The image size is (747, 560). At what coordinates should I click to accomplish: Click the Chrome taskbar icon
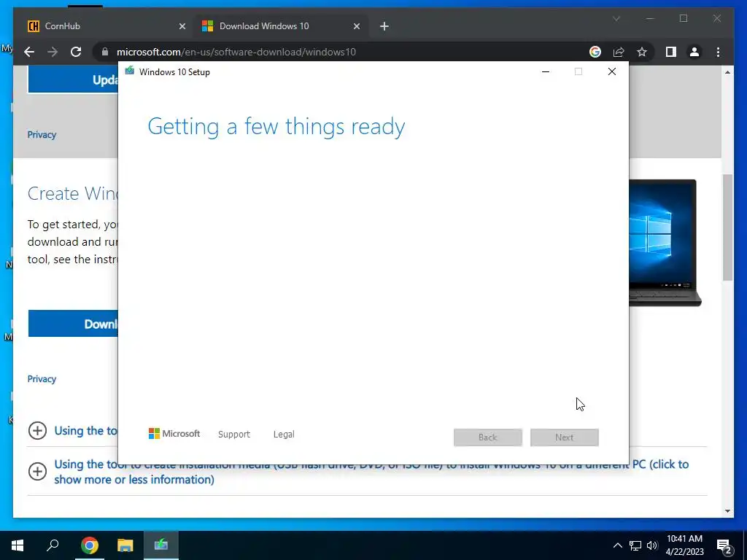pos(89,545)
